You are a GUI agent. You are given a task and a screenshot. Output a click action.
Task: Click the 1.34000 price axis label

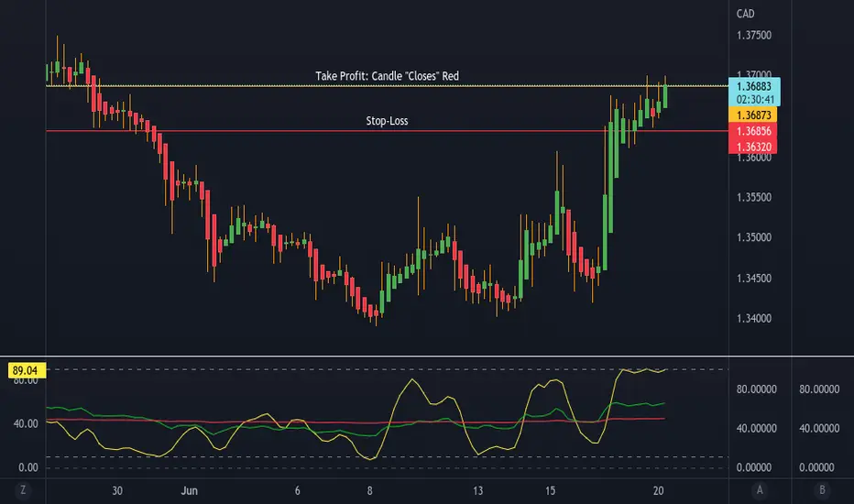coord(754,318)
